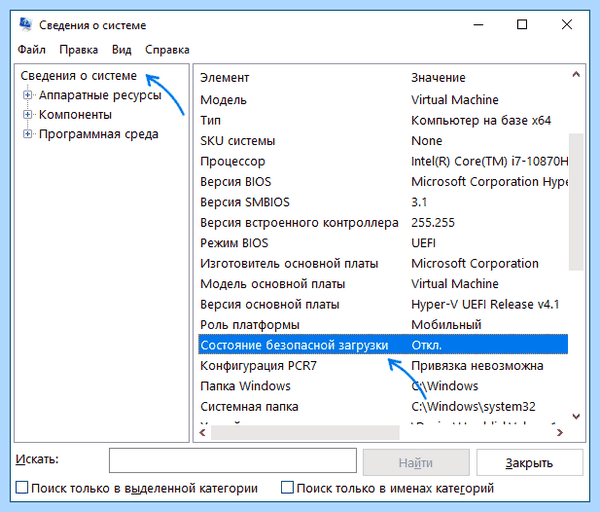The height and width of the screenshot is (512, 600).
Task: Select the Модель основной платы row
Action: click(383, 284)
